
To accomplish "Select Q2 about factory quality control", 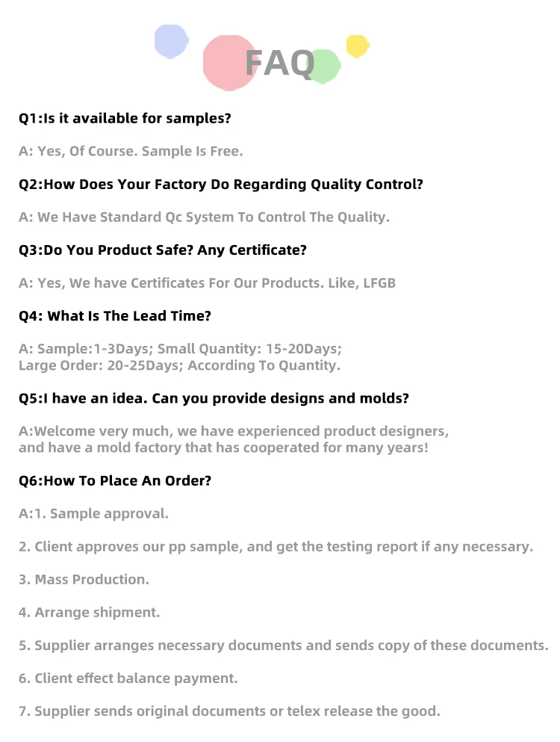I will click(220, 184).
